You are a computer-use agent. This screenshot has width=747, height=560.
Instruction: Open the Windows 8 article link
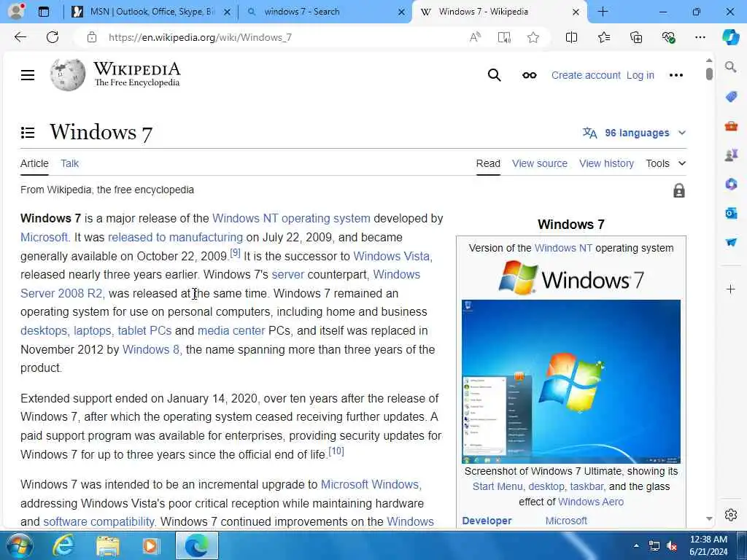pyautogui.click(x=152, y=349)
